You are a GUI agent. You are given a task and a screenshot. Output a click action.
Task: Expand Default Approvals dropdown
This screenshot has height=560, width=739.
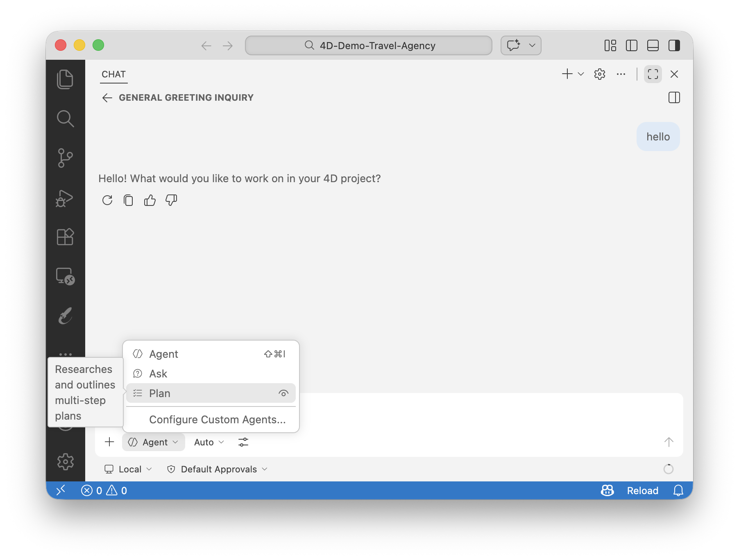218,469
